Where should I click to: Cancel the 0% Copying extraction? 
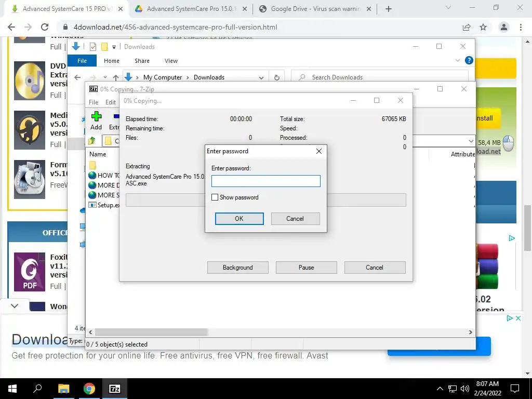(375, 268)
